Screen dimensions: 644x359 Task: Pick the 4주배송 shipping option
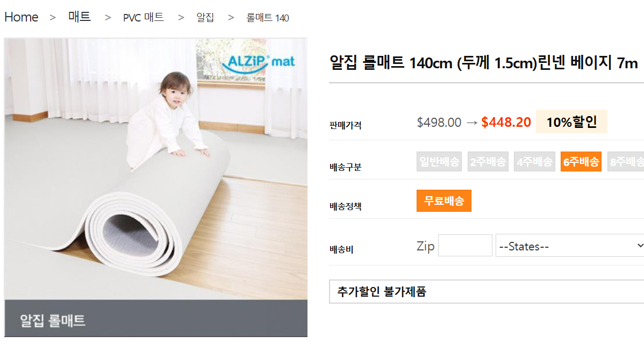tap(534, 162)
